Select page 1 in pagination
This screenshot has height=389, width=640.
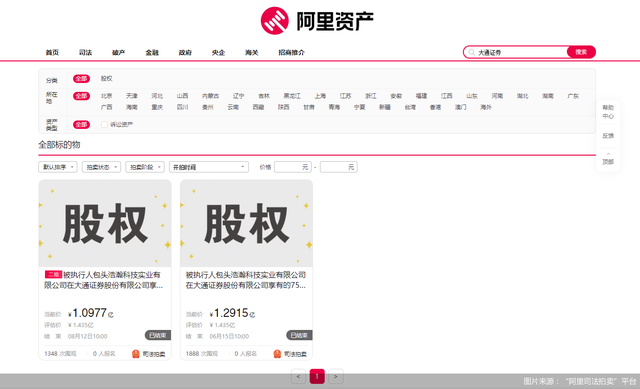(x=317, y=376)
